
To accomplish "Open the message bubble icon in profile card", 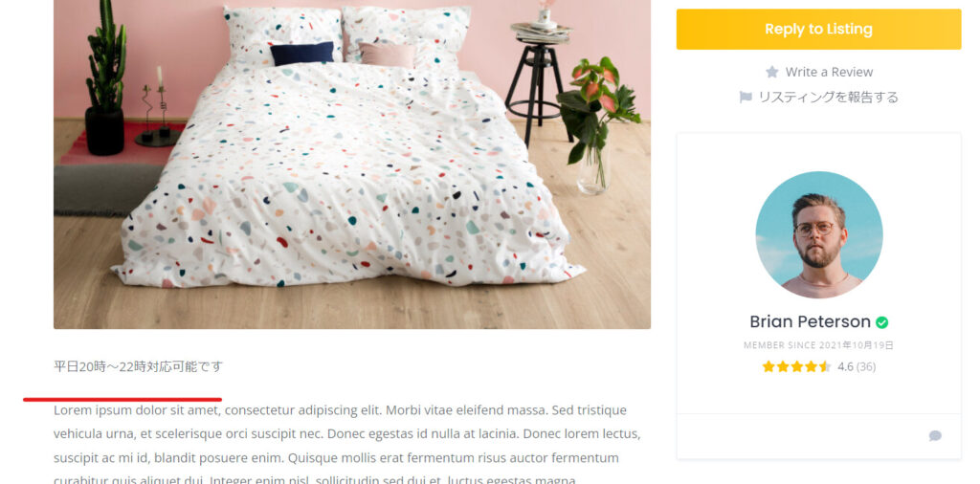I will pyautogui.click(x=935, y=436).
